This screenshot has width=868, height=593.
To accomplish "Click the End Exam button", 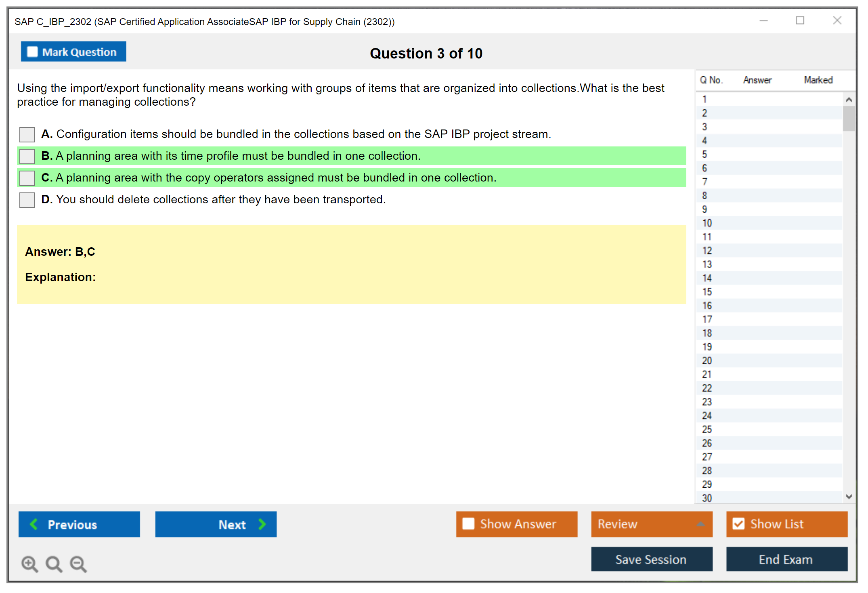I will coord(786,559).
